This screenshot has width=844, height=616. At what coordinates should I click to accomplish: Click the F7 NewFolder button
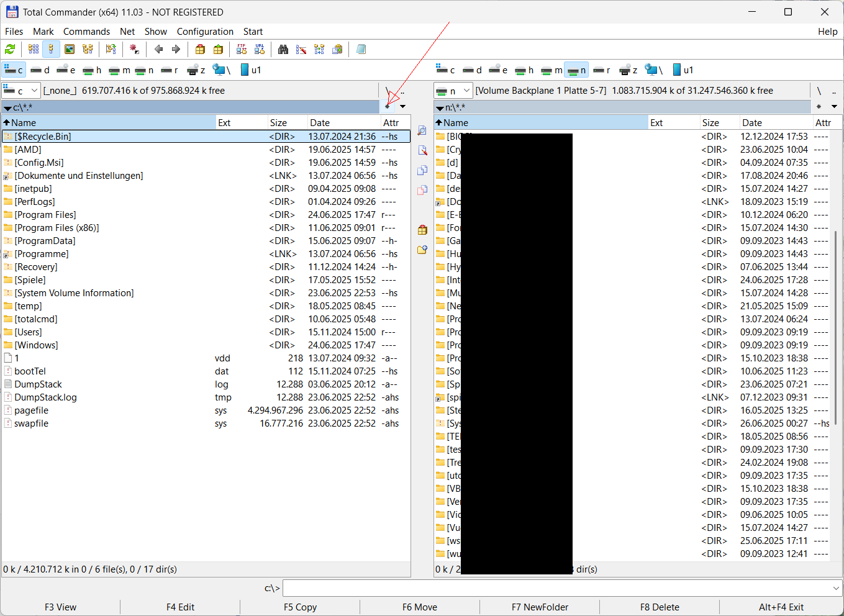[540, 607]
